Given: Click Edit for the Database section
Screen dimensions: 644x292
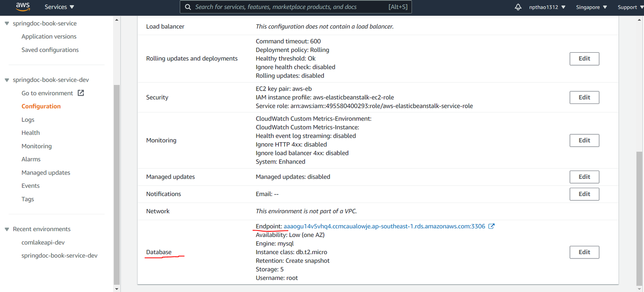Looking at the screenshot, I should click(x=584, y=252).
